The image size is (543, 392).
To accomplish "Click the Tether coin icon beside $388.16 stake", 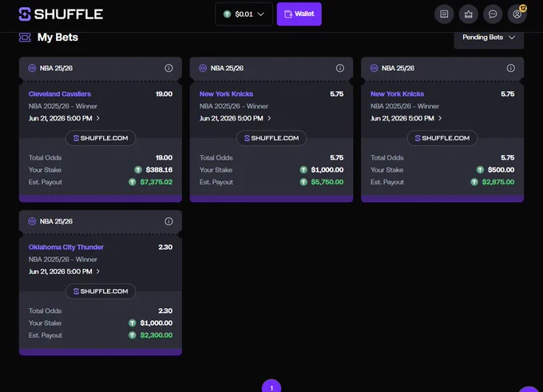I will click(138, 170).
